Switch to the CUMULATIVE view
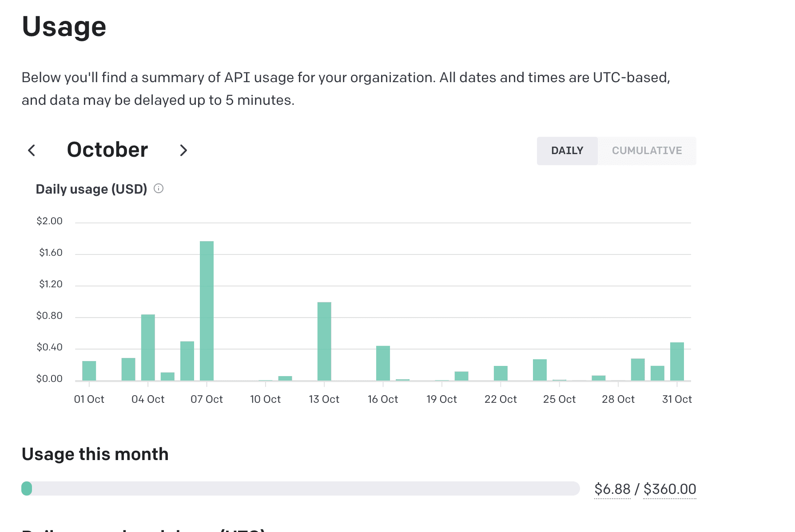 pyautogui.click(x=647, y=151)
